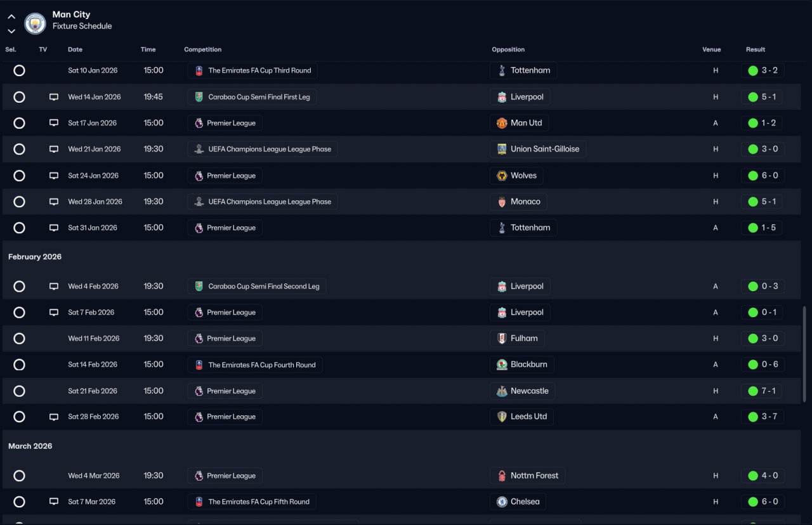This screenshot has width=812, height=525.
Task: Click the TV icon for Sat 31 Jan 2026
Action: point(54,228)
